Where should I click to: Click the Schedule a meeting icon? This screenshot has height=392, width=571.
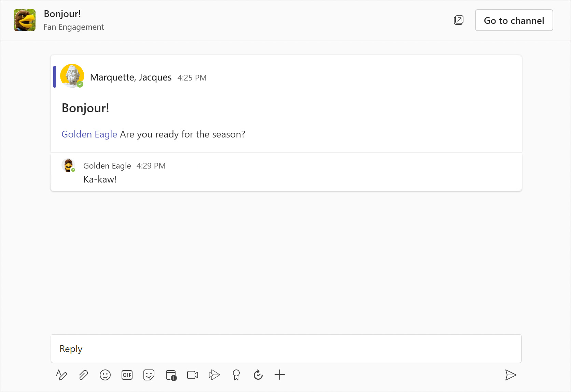(171, 375)
